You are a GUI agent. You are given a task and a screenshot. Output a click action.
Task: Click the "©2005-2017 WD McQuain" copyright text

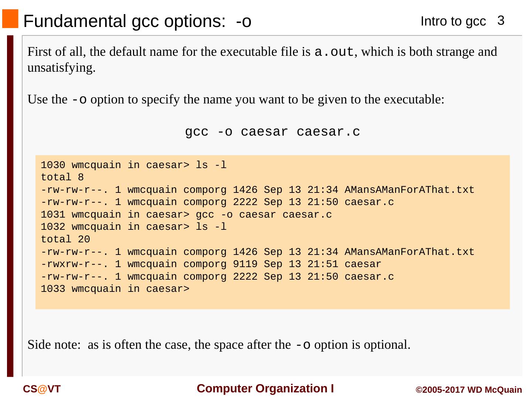(x=468, y=390)
